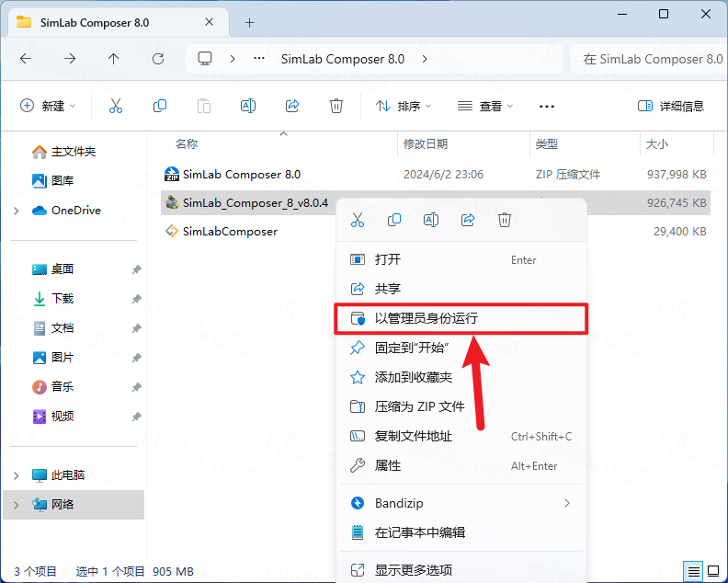Click the Delete trash icon in the Explorer toolbar

coord(336,106)
